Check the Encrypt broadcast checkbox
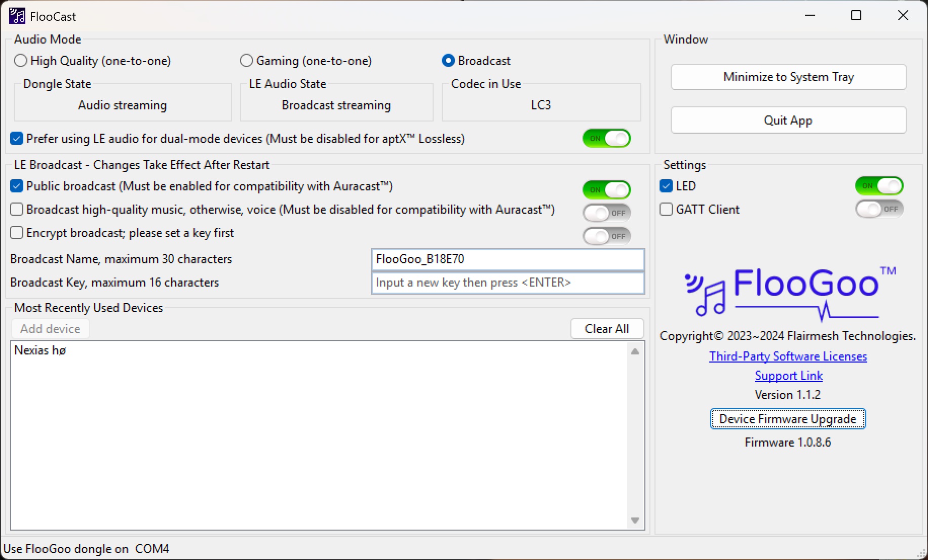This screenshot has height=560, width=928. point(17,232)
